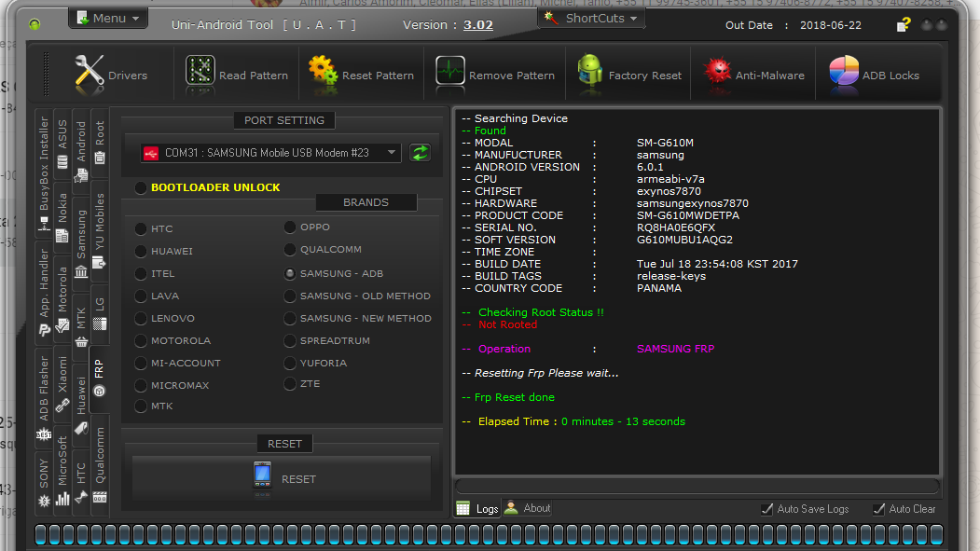Select the MI-ACCOUNT radio button
This screenshot has width=980, height=551.
[141, 364]
